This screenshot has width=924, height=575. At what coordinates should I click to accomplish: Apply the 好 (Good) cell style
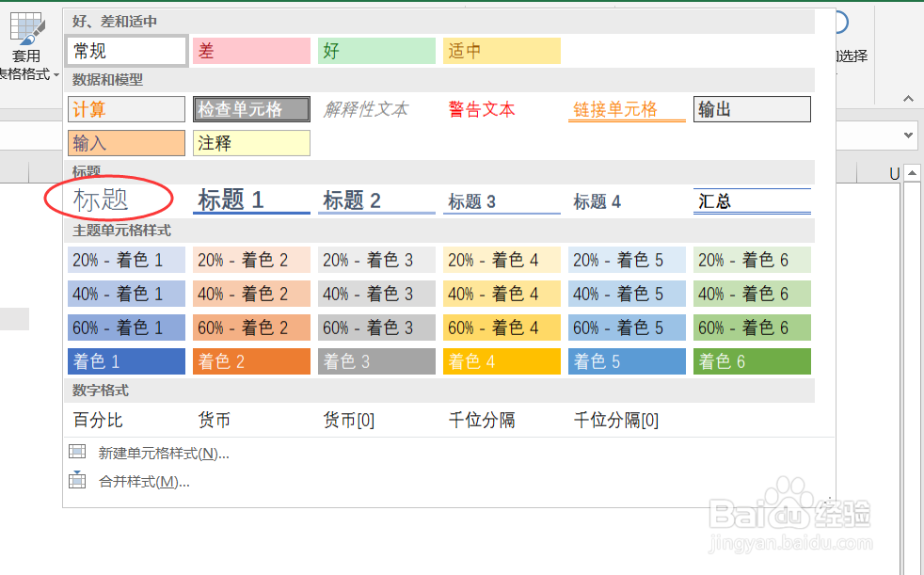(376, 50)
